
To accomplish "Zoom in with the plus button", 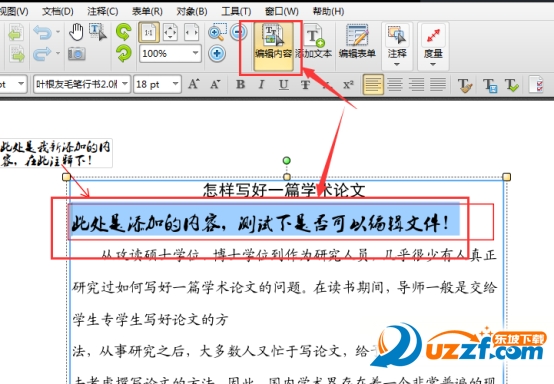I will (x=217, y=54).
